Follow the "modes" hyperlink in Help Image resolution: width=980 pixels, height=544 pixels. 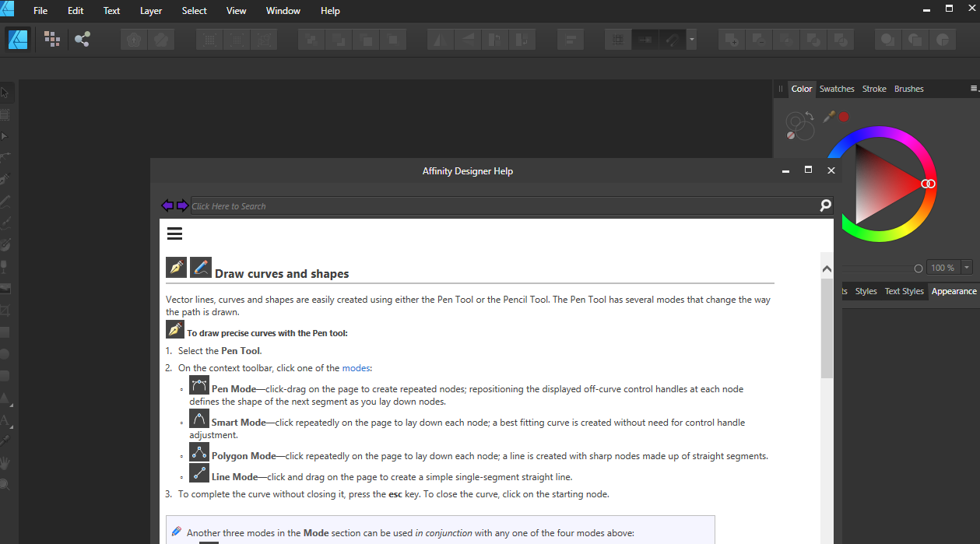point(357,368)
